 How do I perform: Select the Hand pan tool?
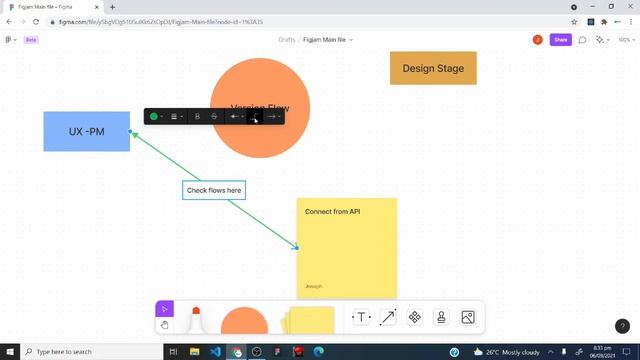(164, 325)
